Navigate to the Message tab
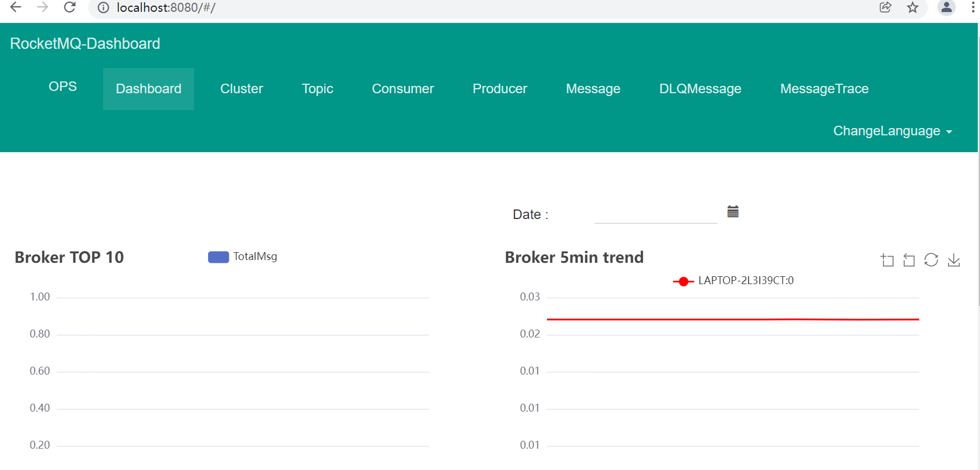The height and width of the screenshot is (470, 980). [593, 89]
